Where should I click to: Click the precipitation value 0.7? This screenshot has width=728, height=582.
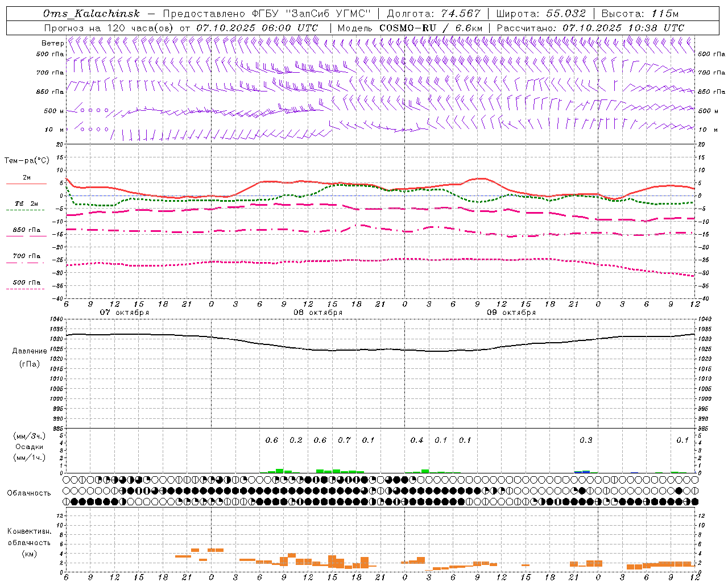point(344,440)
